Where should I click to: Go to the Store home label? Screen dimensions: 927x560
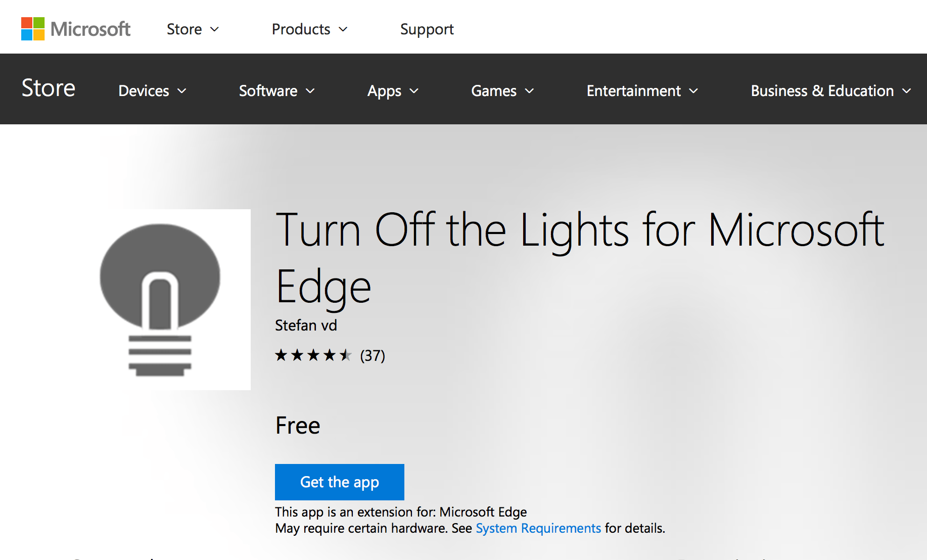49,88
